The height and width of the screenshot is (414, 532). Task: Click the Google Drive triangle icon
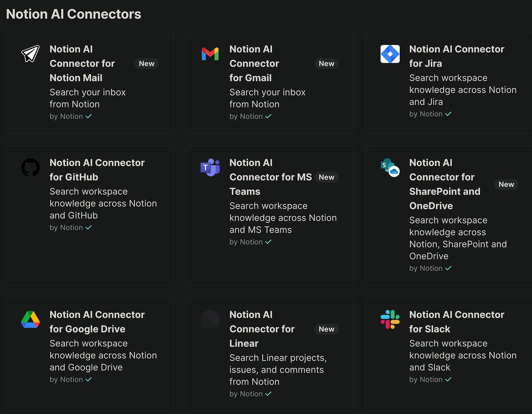point(30,319)
